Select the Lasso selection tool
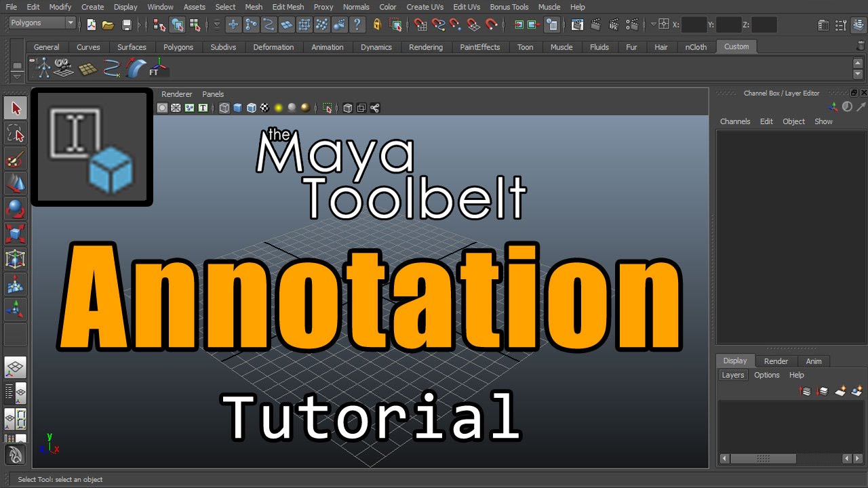This screenshot has height=488, width=868. (16, 134)
